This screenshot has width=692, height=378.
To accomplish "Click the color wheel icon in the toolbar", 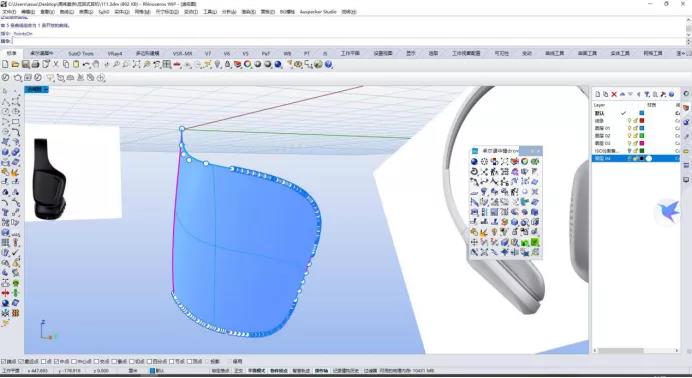I will (248, 64).
